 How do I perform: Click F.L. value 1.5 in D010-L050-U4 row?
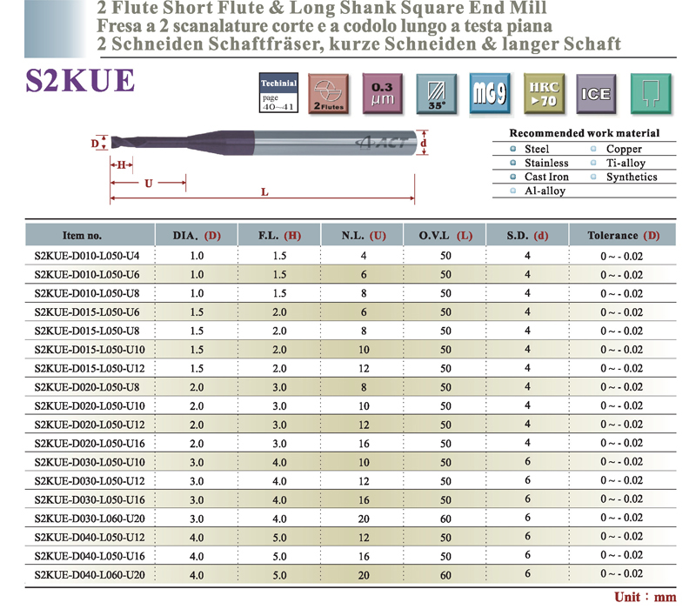279,256
